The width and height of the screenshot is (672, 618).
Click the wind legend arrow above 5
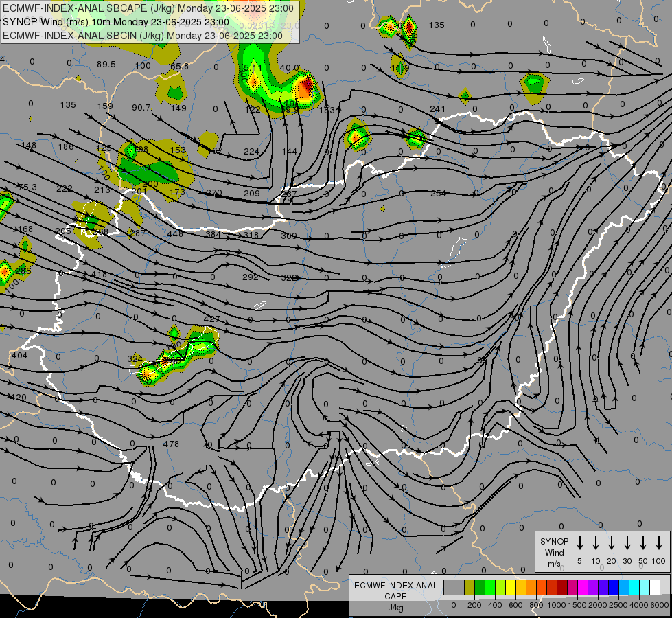pos(579,543)
